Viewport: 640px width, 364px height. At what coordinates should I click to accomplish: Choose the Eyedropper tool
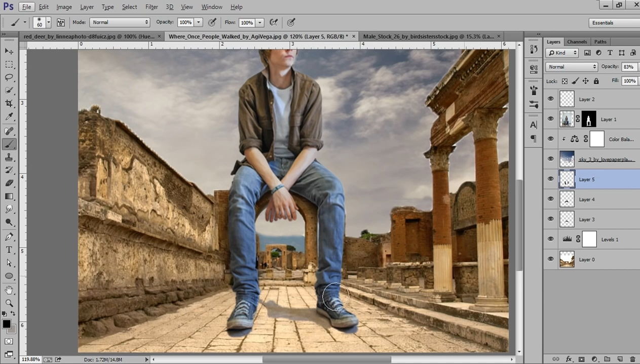9,117
